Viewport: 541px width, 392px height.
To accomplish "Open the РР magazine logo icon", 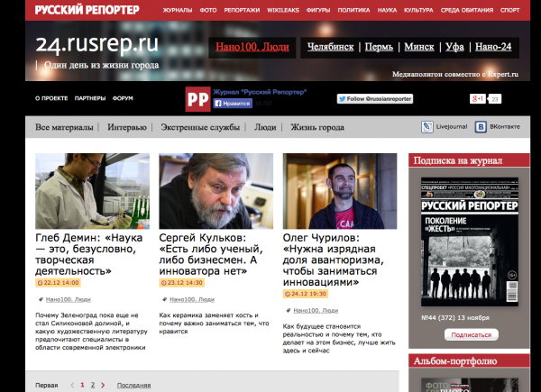I will pyautogui.click(x=197, y=99).
